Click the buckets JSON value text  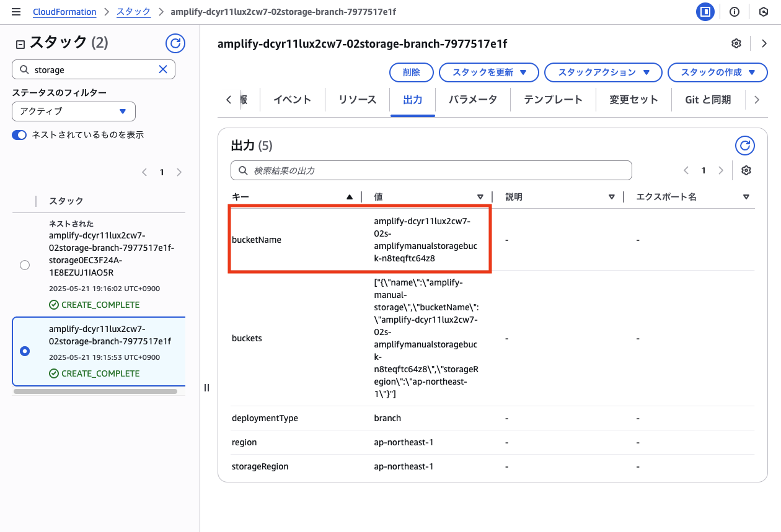(x=426, y=338)
